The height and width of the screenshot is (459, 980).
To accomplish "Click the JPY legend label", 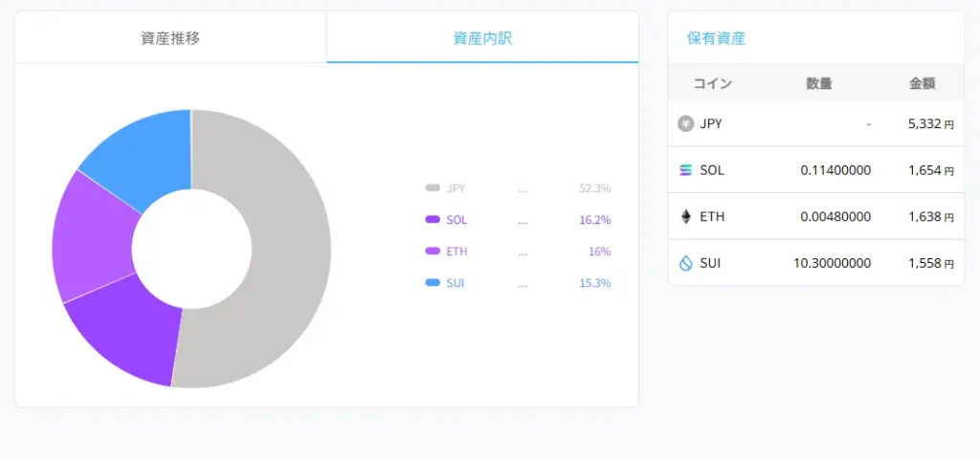I will (x=457, y=188).
